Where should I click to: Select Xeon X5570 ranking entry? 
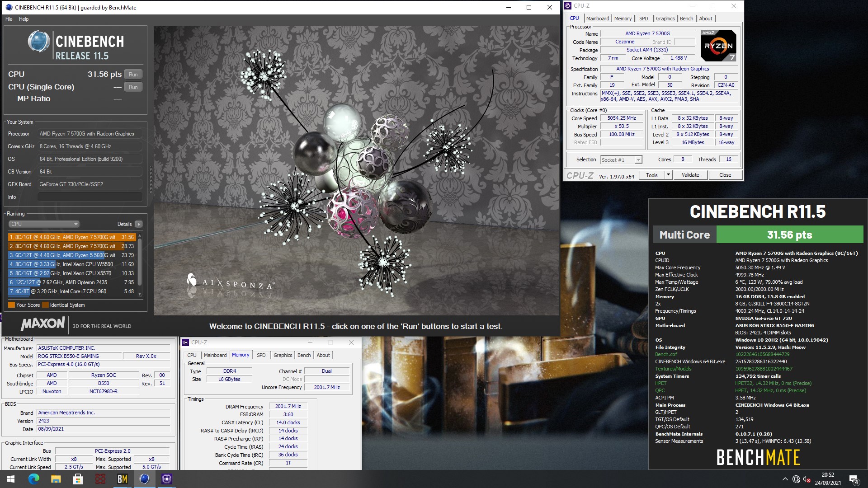(x=72, y=273)
